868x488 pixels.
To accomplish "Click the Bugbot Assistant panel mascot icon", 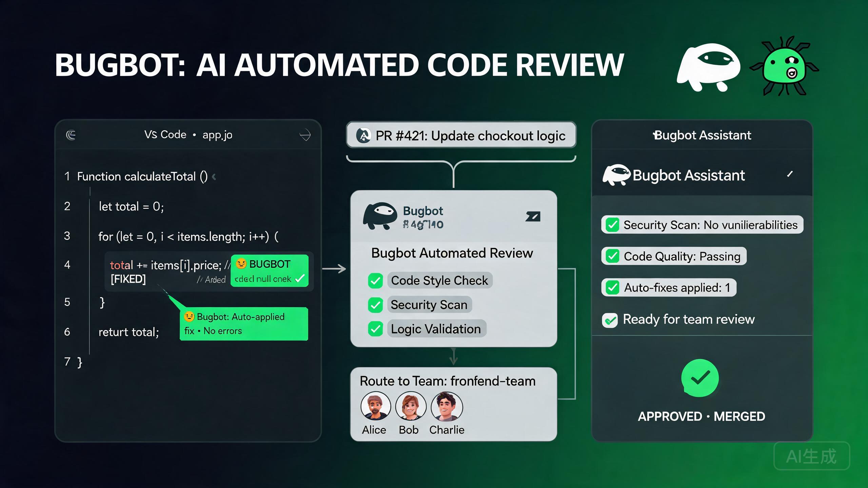I will pos(616,175).
